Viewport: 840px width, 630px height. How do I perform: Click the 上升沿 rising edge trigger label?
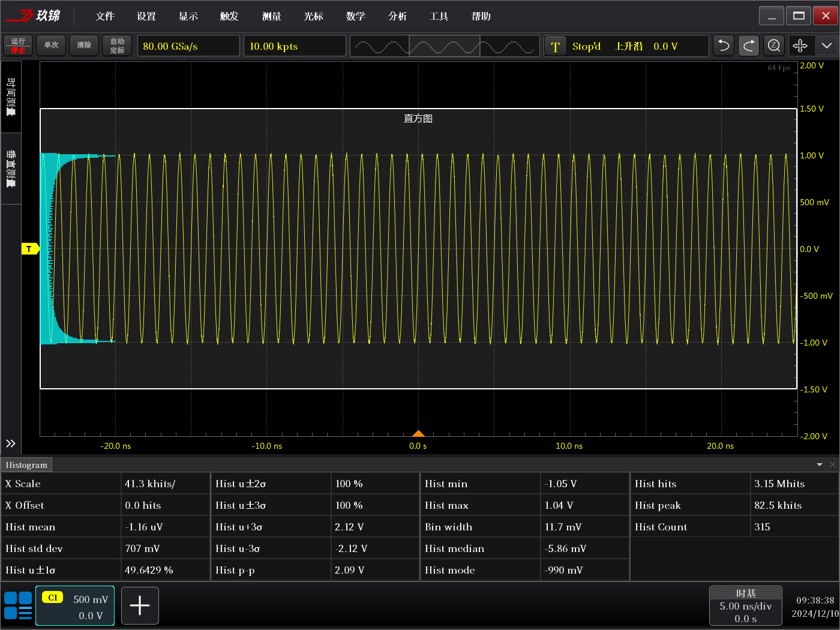click(629, 46)
